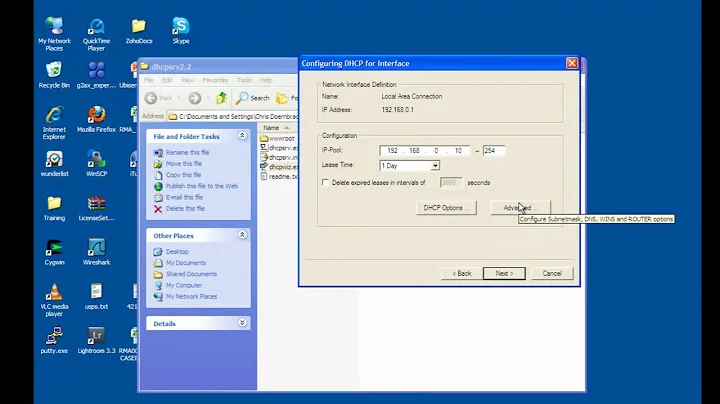Open the ZohoDocs folder icon
Image resolution: width=720 pixels, height=404 pixels.
(139, 31)
